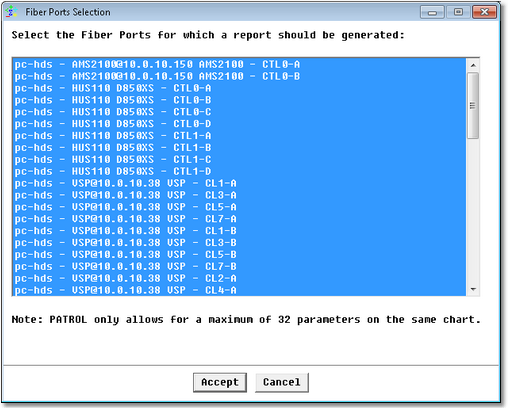Select the AMS2100 CTL0-B port row

click(239, 76)
